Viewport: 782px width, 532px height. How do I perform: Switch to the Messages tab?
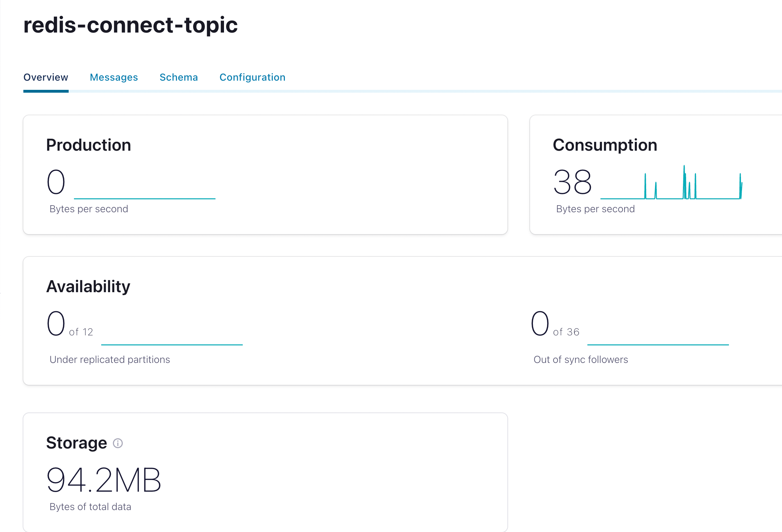coord(114,77)
